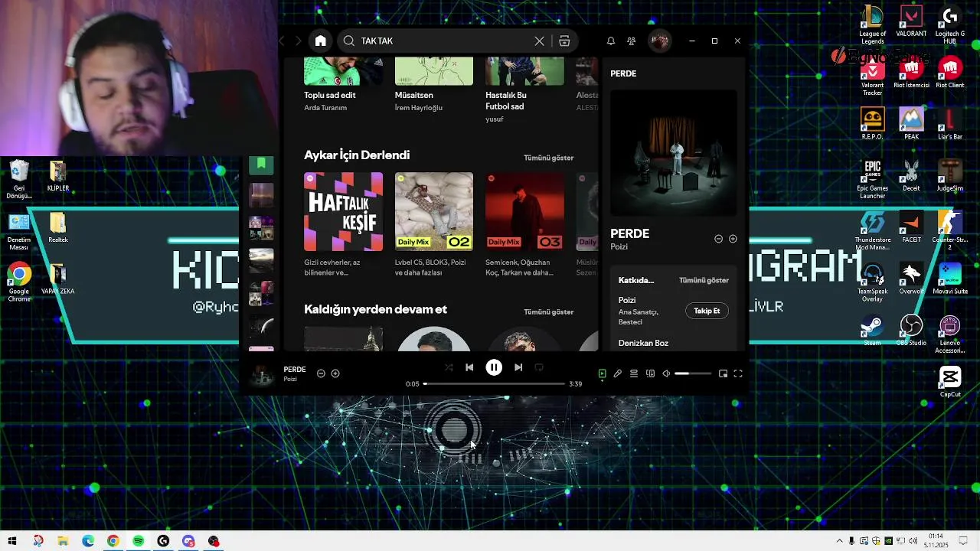Open the Google Chrome desktop icon
The image size is (980, 551).
coord(19,282)
